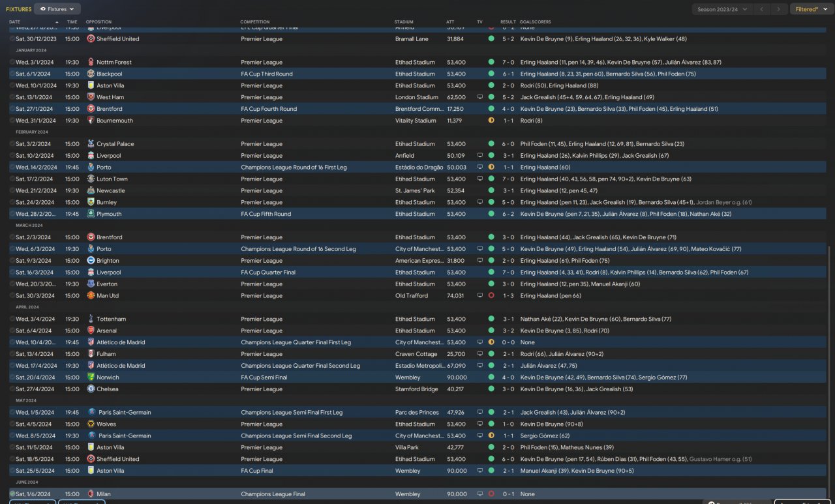
Task: Toggle the check circle for Sat, 13/1/2024
Action: click(12, 97)
